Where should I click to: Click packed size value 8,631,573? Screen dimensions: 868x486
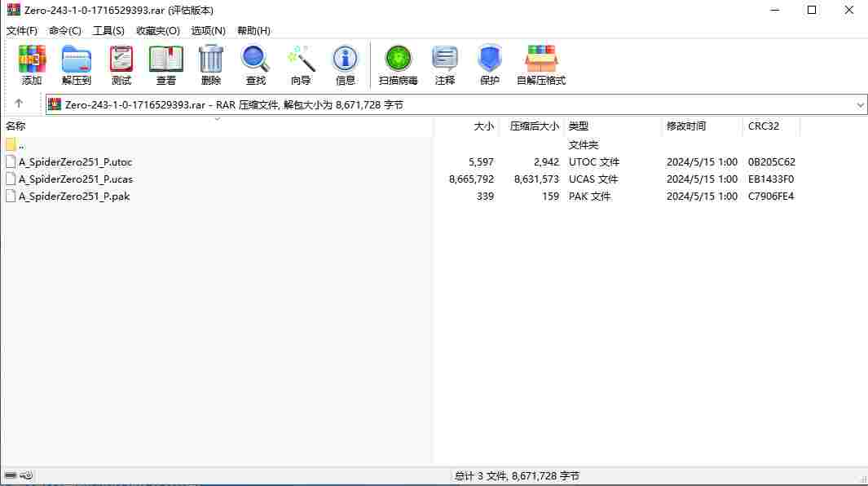536,179
